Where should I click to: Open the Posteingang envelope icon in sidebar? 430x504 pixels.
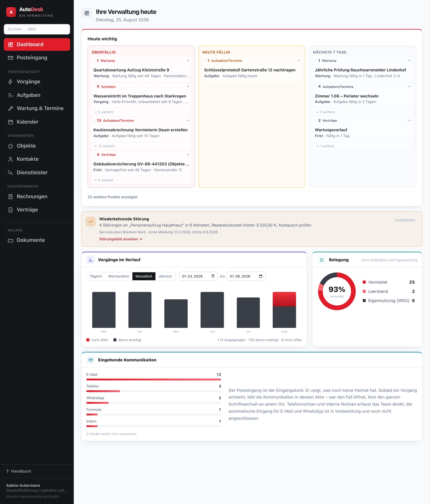click(10, 58)
